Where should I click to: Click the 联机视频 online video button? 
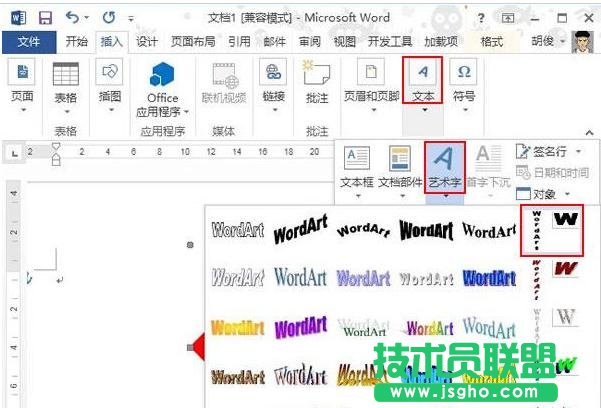pos(224,83)
